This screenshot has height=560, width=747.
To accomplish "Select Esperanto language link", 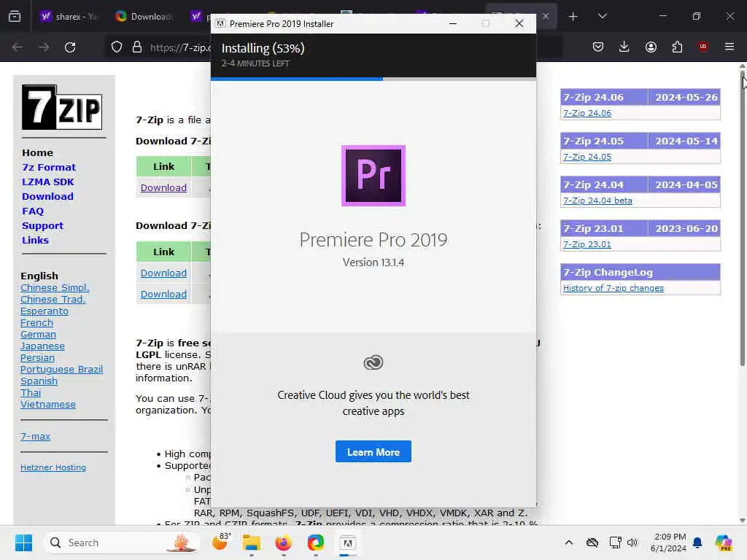I will click(x=44, y=311).
